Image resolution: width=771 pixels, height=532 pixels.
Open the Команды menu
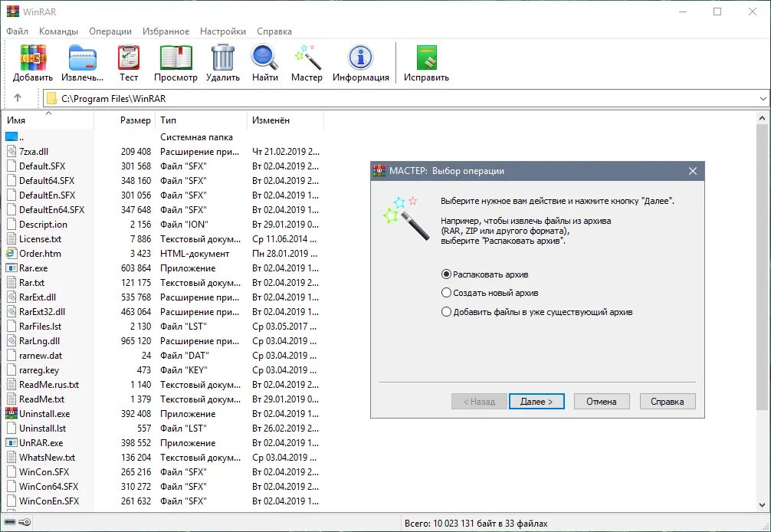58,31
